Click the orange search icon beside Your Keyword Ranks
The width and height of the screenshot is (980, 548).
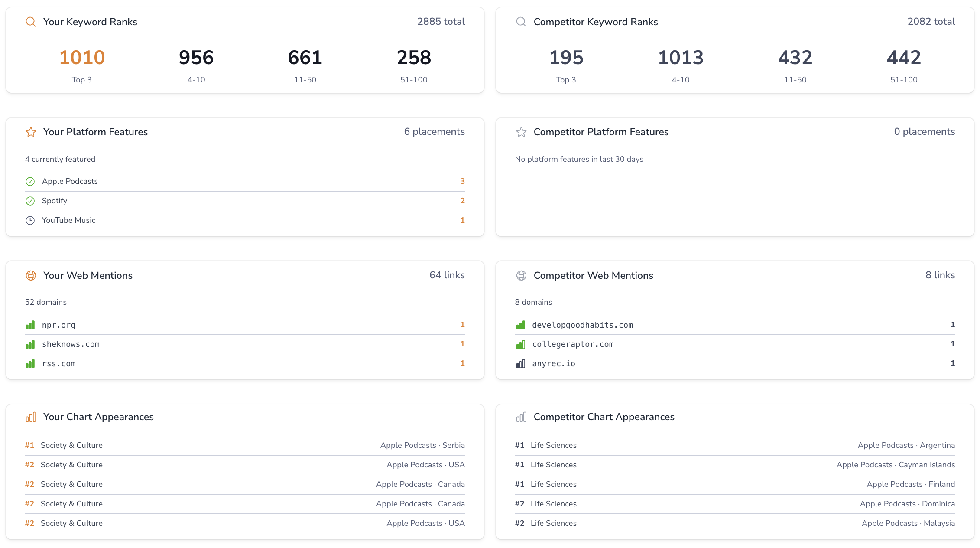tap(31, 22)
